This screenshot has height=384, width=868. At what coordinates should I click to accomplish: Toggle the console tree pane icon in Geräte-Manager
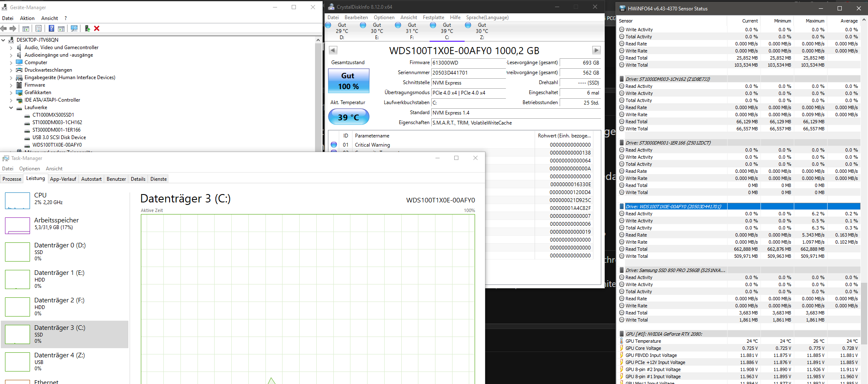tap(26, 28)
